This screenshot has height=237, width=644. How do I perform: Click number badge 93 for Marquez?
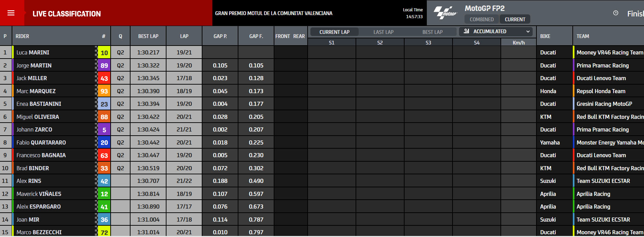[104, 91]
